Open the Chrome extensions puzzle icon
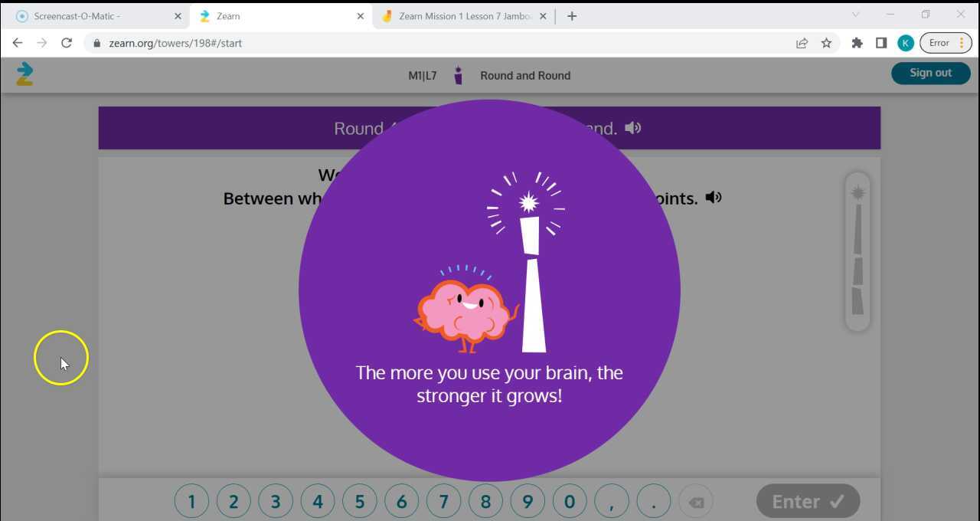The height and width of the screenshot is (521, 980). coord(857,43)
